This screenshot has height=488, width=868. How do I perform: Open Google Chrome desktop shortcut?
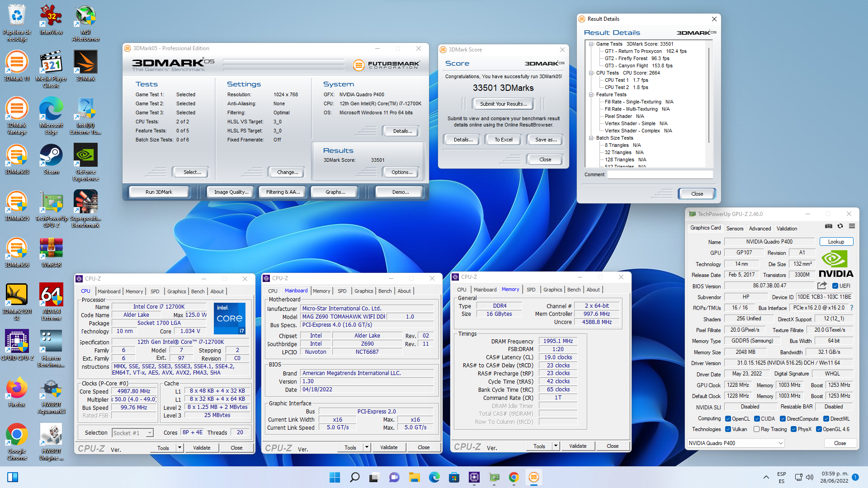pyautogui.click(x=17, y=441)
